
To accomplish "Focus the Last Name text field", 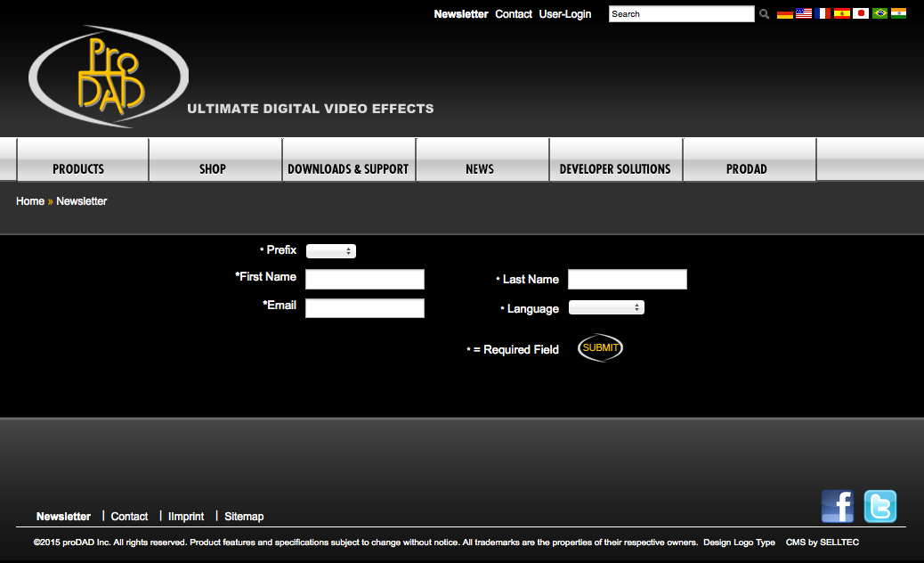I will coord(628,280).
